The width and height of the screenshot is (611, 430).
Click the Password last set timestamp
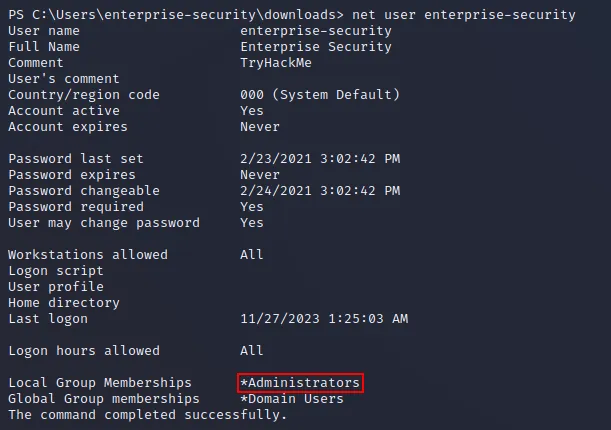click(320, 159)
